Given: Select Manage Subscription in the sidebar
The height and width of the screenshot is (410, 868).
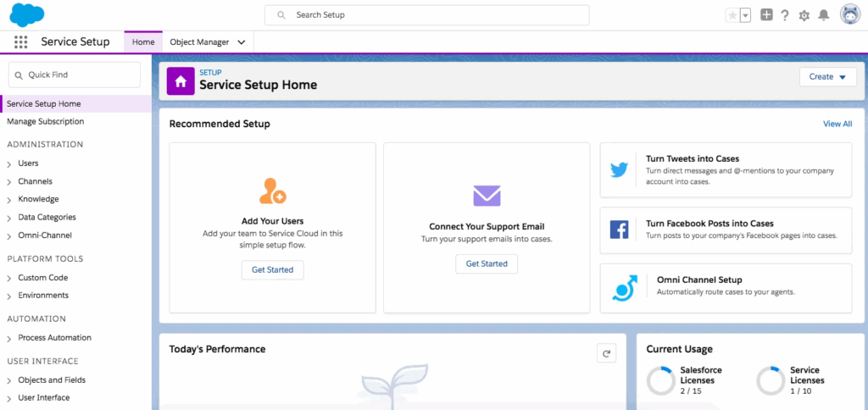Looking at the screenshot, I should [x=46, y=122].
